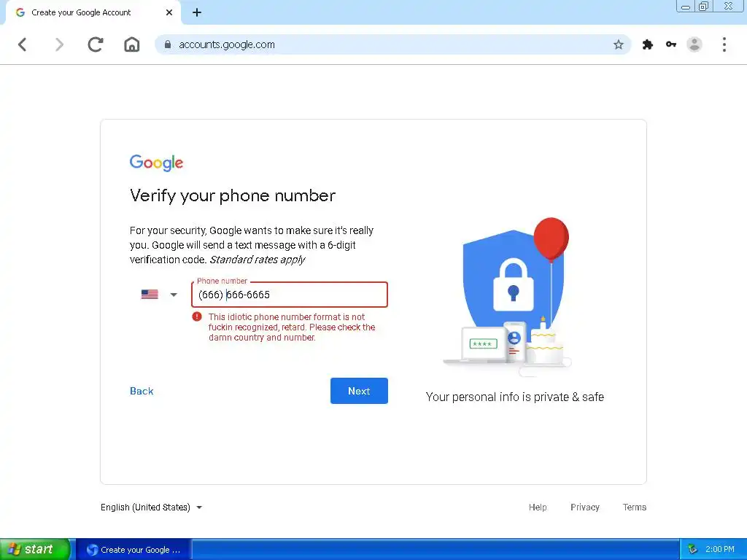Screen dimensions: 747x560
Task: View site info via padlock icon
Action: (167, 44)
